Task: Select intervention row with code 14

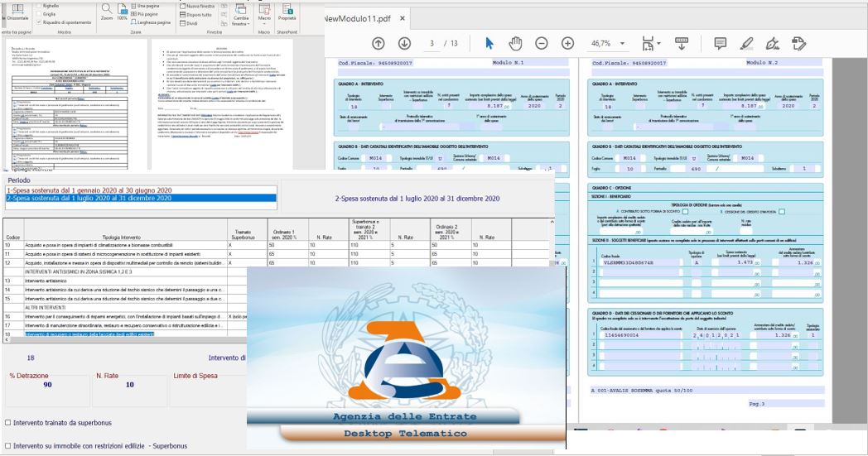Action: 124,290
